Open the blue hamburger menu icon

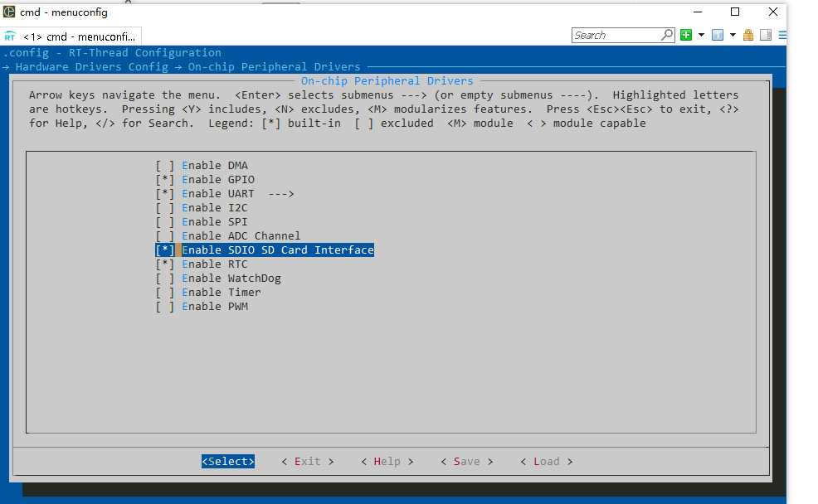(782, 35)
